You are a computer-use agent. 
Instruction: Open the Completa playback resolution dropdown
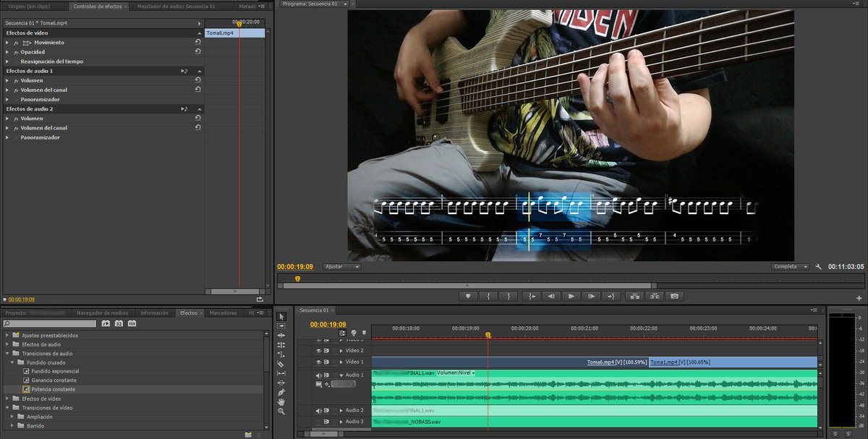coord(790,266)
